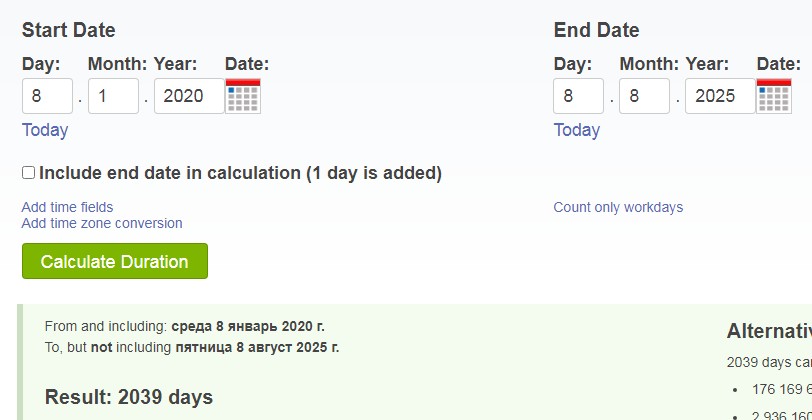812x420 pixels.
Task: Click the 'Include end date in calculation' label
Action: (240, 173)
